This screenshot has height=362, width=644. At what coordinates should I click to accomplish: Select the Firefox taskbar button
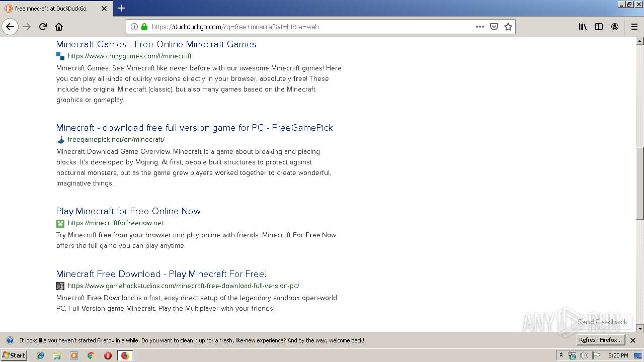(x=125, y=355)
